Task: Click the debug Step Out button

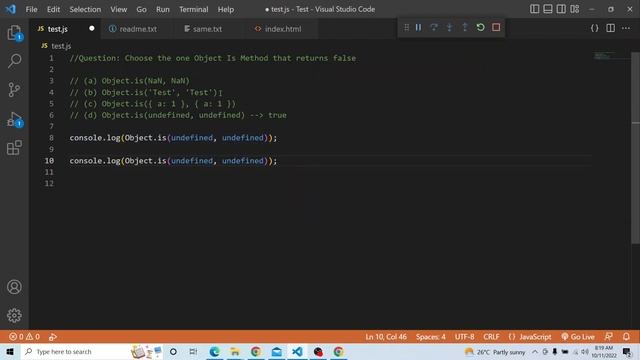Action: pos(465,27)
